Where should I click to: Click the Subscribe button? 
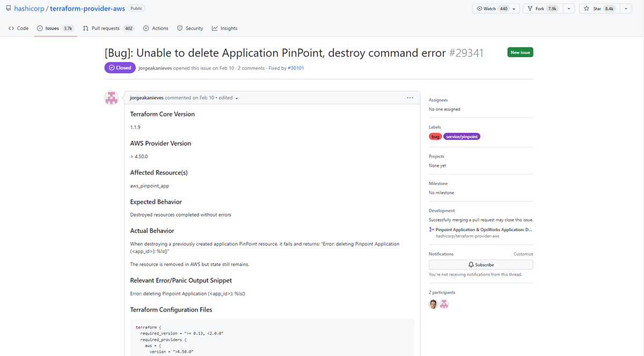481,265
